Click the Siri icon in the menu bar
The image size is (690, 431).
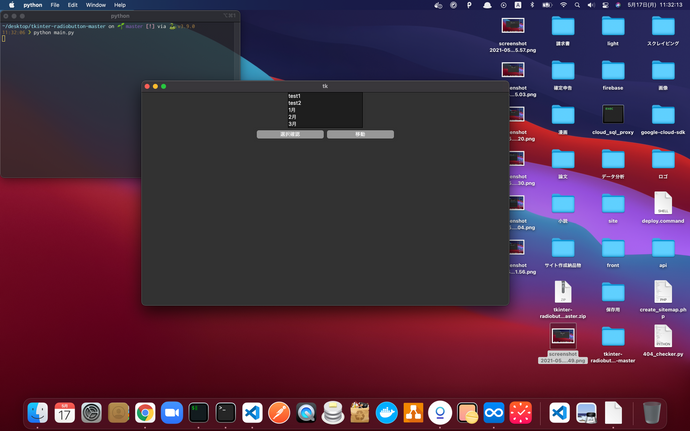tap(618, 5)
